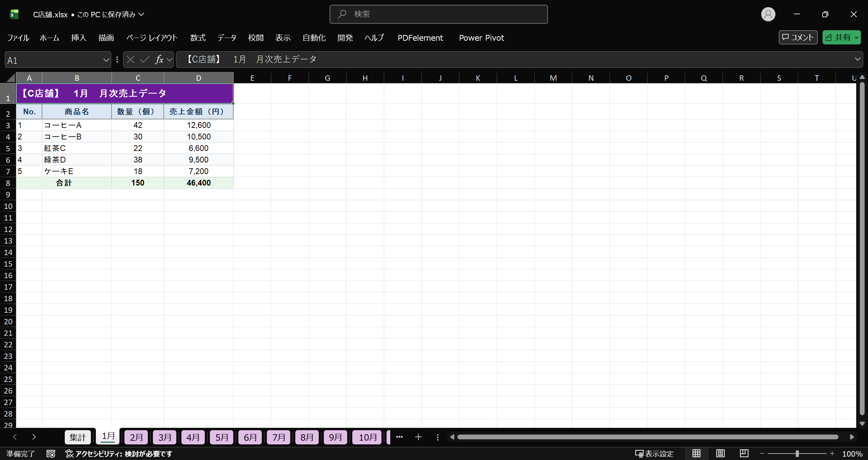The height and width of the screenshot is (460, 868).
Task: Click the insert function fx icon
Action: coord(159,60)
